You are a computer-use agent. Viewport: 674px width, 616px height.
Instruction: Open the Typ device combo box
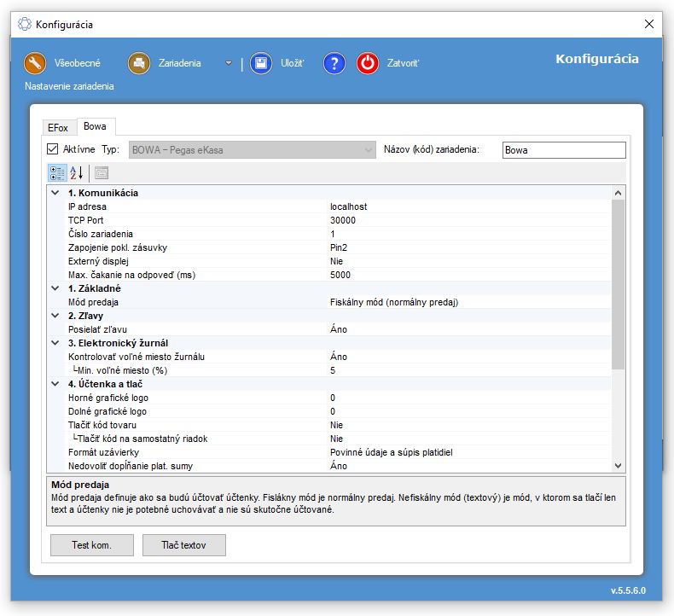253,150
